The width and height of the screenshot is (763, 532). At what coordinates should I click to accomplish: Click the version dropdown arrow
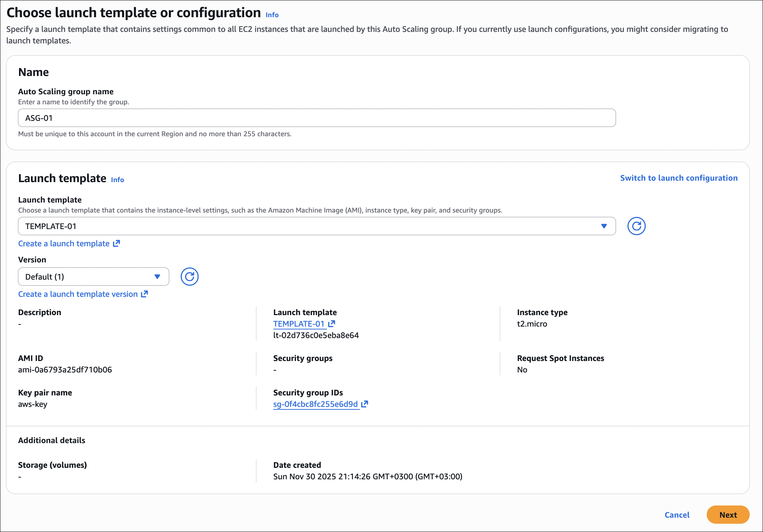(157, 277)
